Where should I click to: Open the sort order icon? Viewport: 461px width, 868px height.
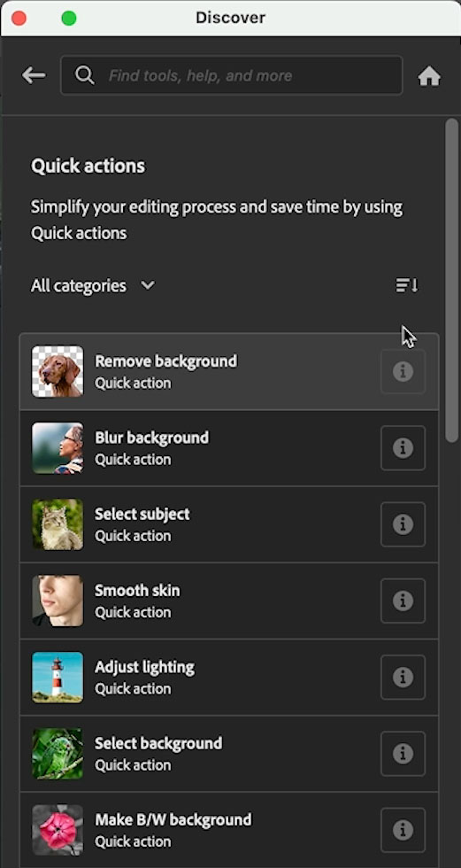[x=407, y=285]
